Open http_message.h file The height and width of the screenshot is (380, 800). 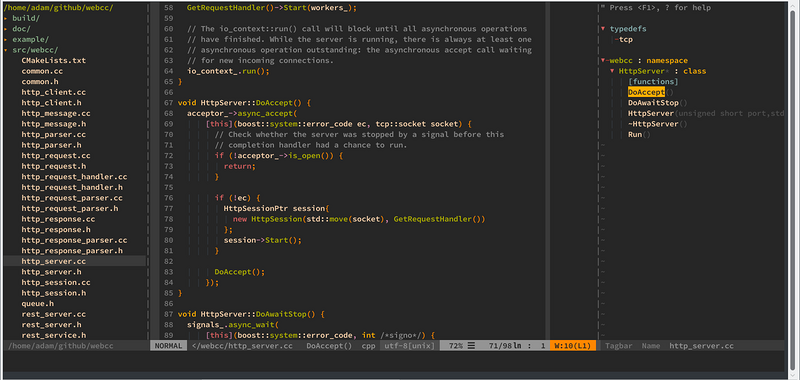click(54, 124)
